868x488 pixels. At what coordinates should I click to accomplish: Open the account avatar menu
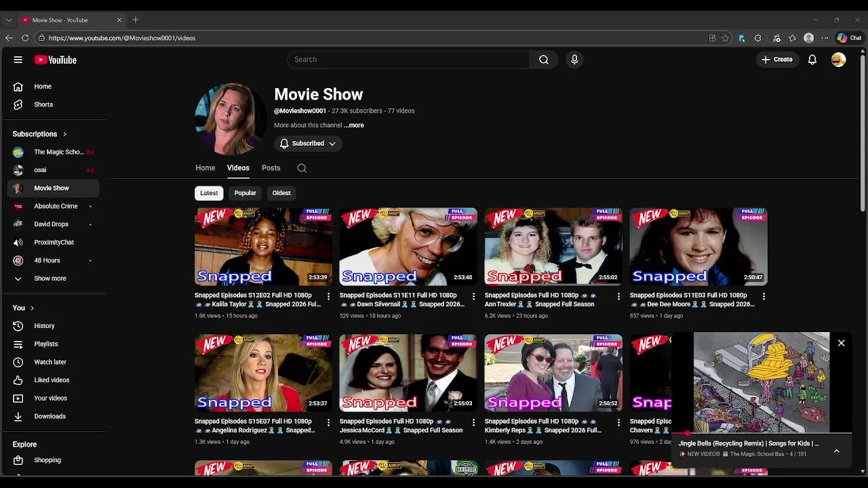pyautogui.click(x=839, y=60)
